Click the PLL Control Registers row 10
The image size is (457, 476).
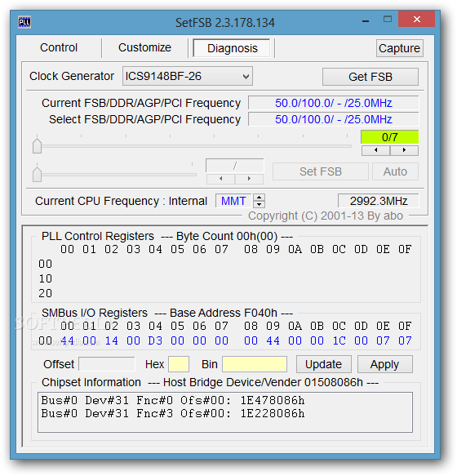pyautogui.click(x=45, y=278)
